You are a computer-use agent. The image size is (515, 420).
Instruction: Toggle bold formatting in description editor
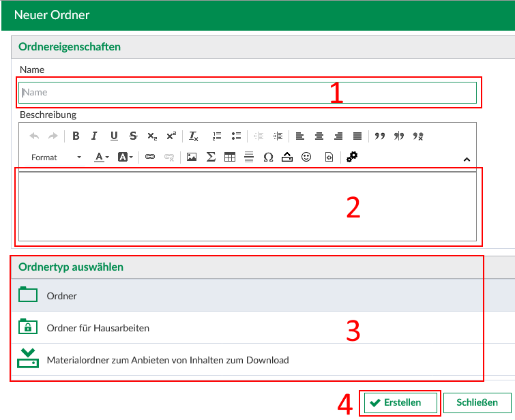point(76,136)
